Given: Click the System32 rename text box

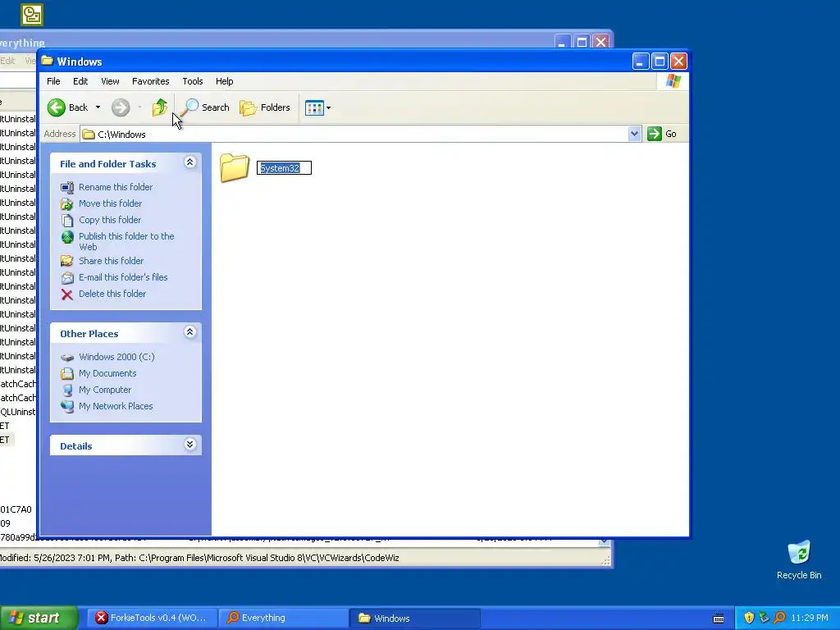Looking at the screenshot, I should click(x=284, y=168).
